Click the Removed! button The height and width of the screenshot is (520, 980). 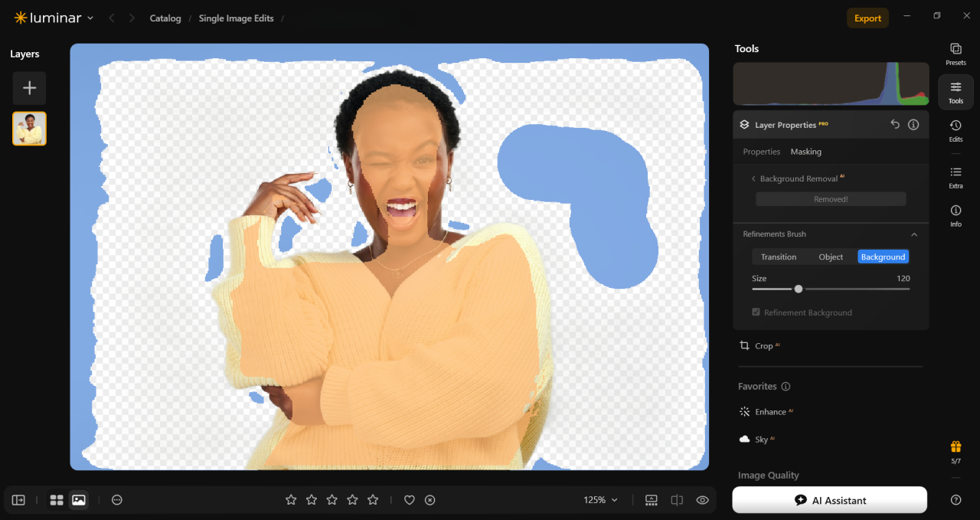point(831,199)
